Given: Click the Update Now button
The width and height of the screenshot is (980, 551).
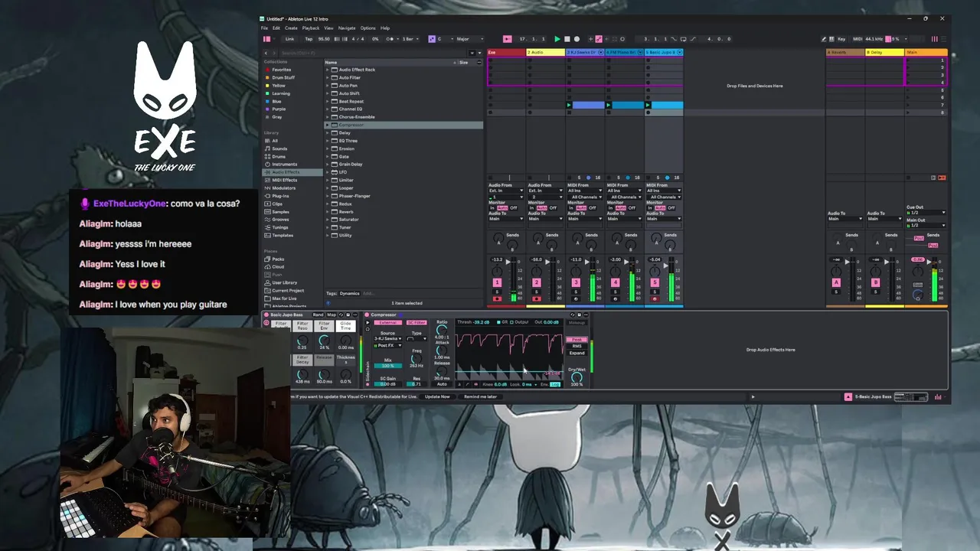Looking at the screenshot, I should tap(437, 396).
